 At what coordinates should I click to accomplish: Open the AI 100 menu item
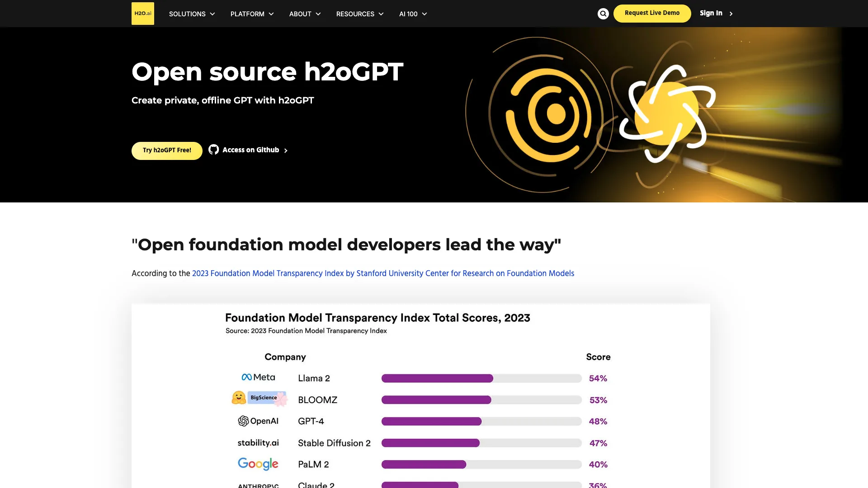coord(408,14)
